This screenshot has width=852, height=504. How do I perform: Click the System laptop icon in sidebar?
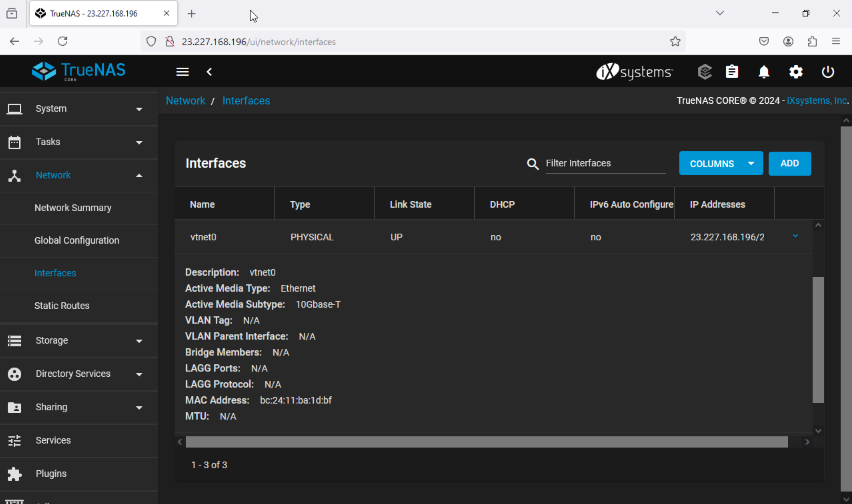14,109
